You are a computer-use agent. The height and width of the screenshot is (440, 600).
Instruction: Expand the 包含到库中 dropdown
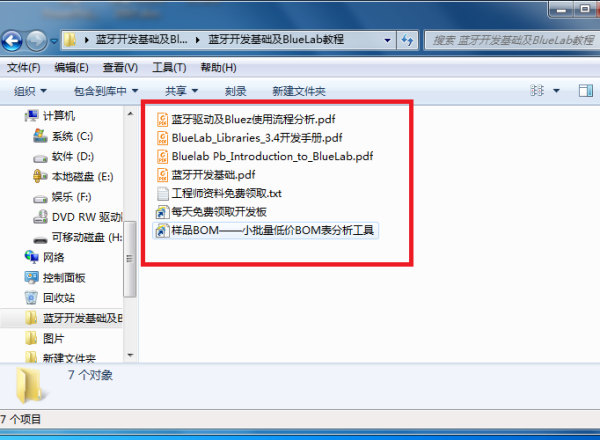coord(106,91)
